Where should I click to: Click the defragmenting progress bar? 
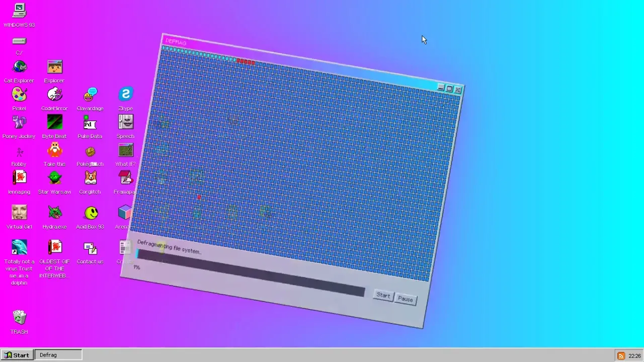tap(251, 273)
